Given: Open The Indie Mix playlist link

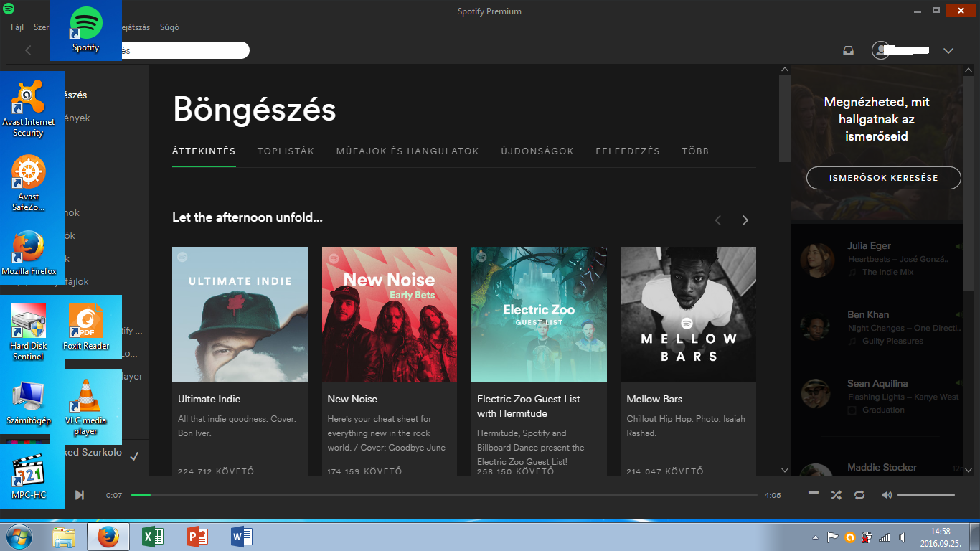Looking at the screenshot, I should [888, 272].
